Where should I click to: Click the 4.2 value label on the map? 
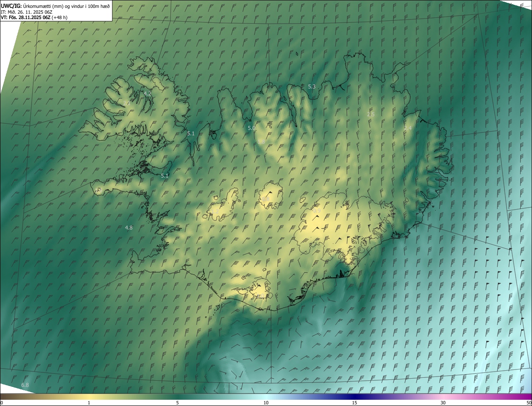148,94
